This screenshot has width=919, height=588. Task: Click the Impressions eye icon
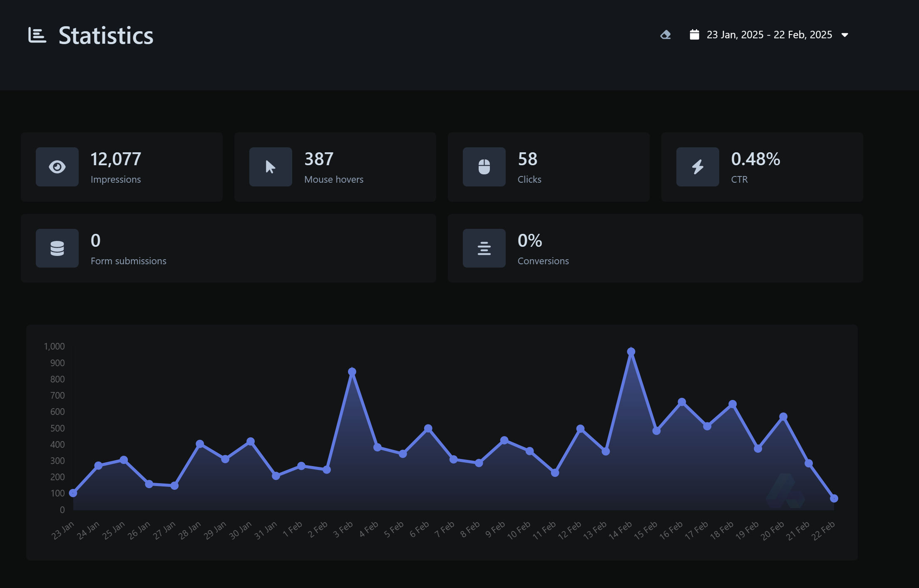57,167
